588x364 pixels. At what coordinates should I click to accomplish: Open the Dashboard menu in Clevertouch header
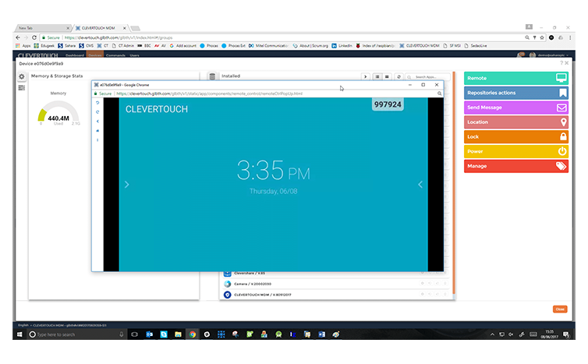75,55
